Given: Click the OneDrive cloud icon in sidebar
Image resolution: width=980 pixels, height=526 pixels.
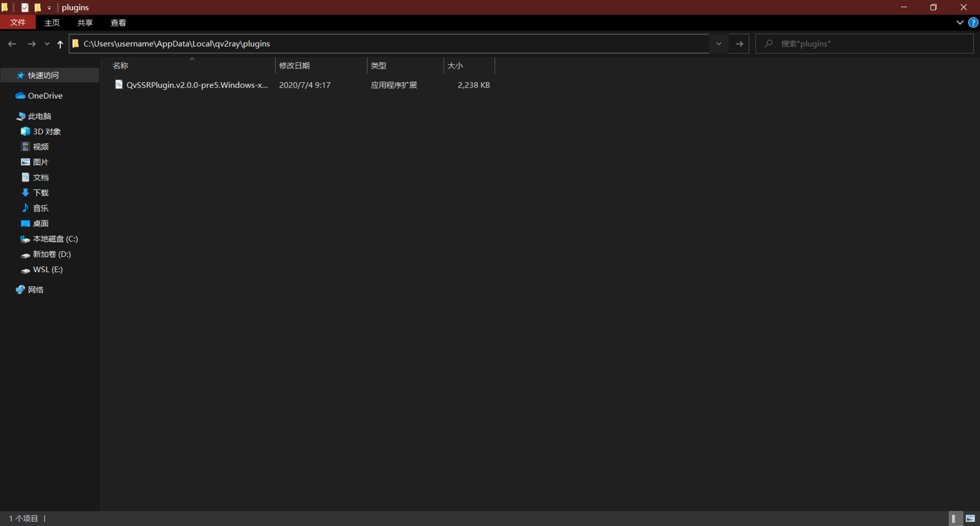Looking at the screenshot, I should (20, 96).
